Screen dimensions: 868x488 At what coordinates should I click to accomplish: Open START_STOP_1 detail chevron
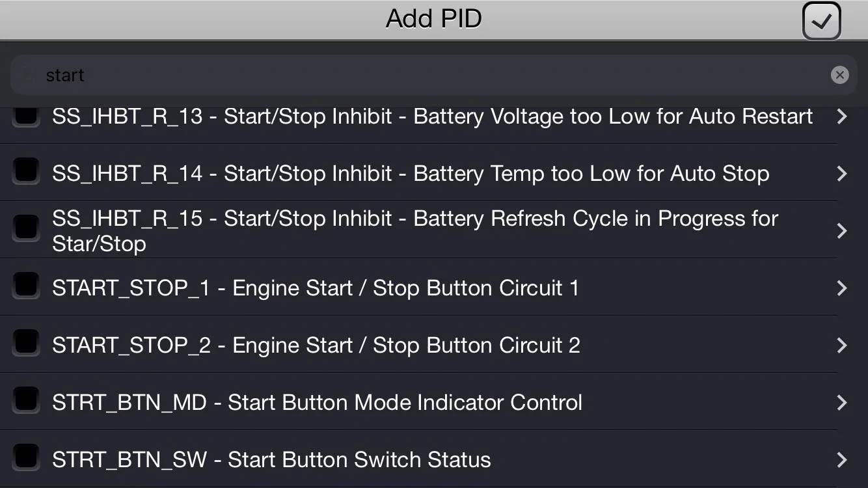pos(842,288)
